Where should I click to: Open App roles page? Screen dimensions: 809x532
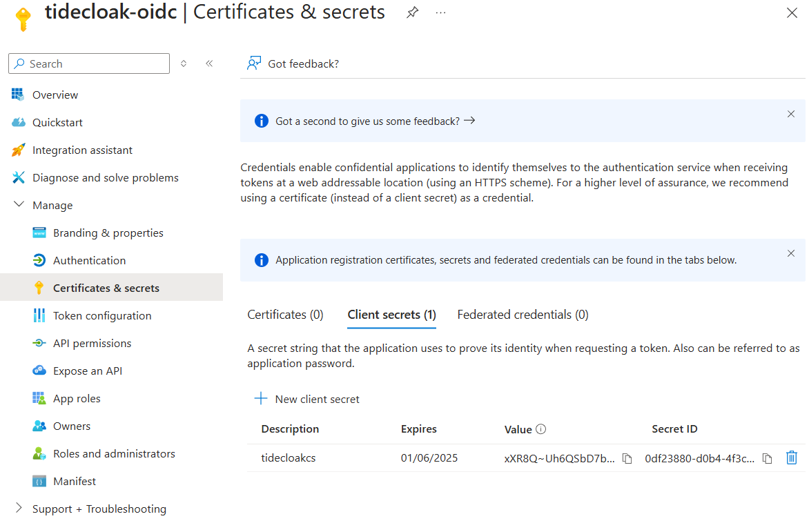(77, 399)
